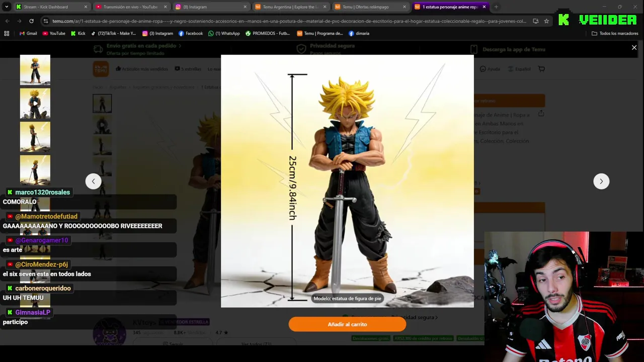
Task: Select the second figure thumbnail in the lightbox strip
Action: click(x=35, y=104)
